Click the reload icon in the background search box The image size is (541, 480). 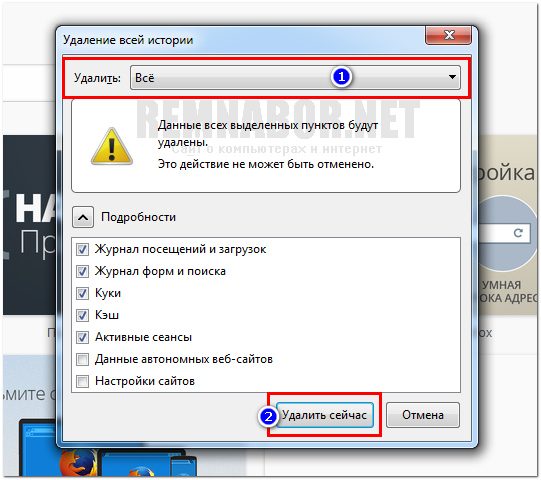point(518,233)
